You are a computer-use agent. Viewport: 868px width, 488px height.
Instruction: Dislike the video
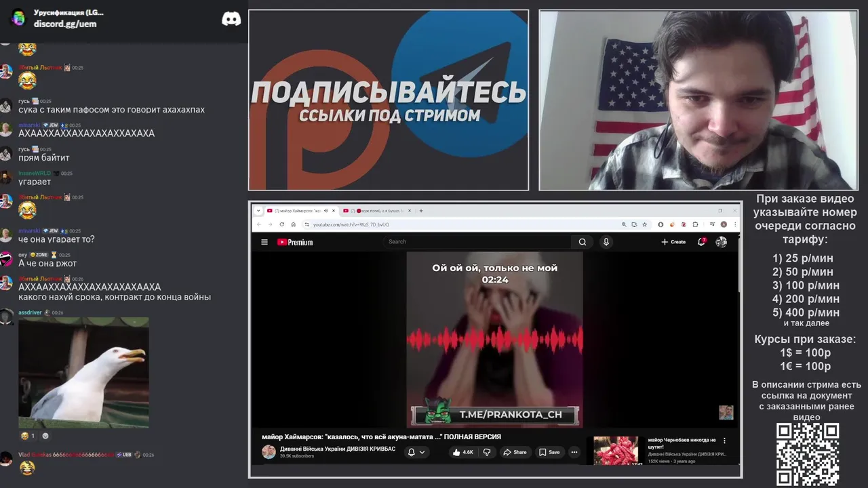(x=486, y=452)
